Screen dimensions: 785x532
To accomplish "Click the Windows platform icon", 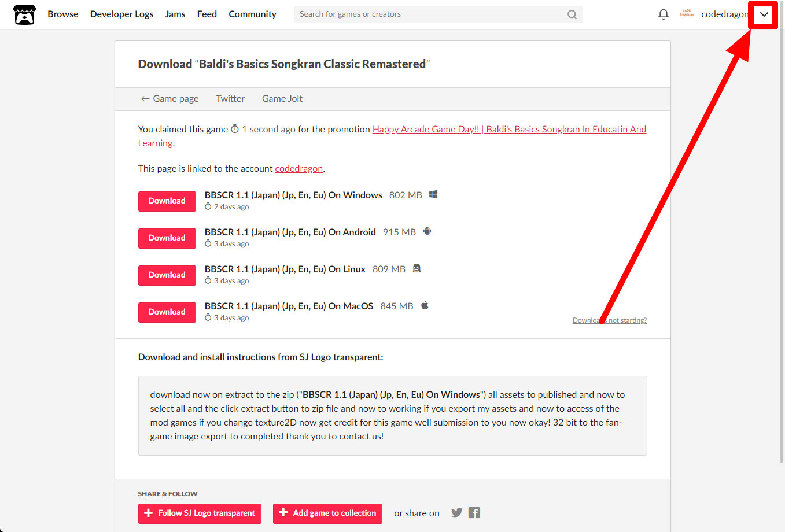I will coord(433,195).
